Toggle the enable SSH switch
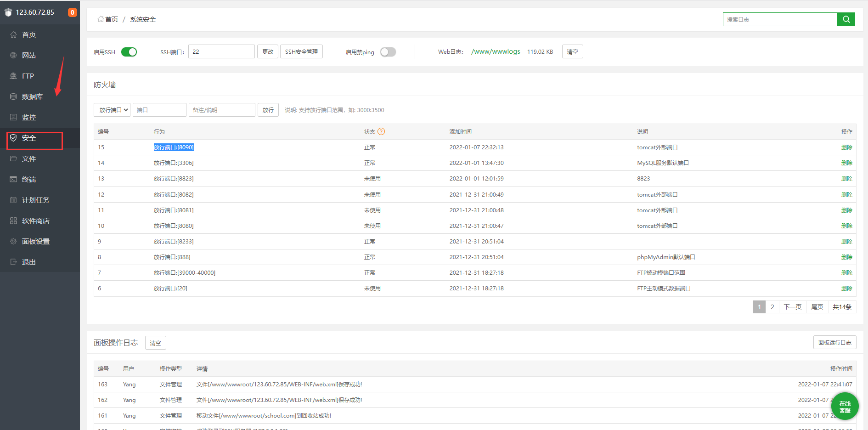This screenshot has width=868, height=430. tap(129, 52)
